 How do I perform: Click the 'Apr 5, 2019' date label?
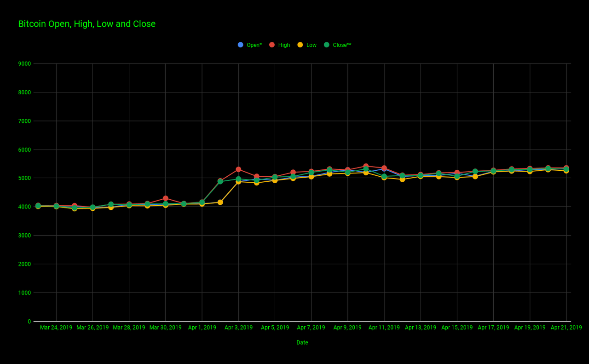pyautogui.click(x=275, y=328)
